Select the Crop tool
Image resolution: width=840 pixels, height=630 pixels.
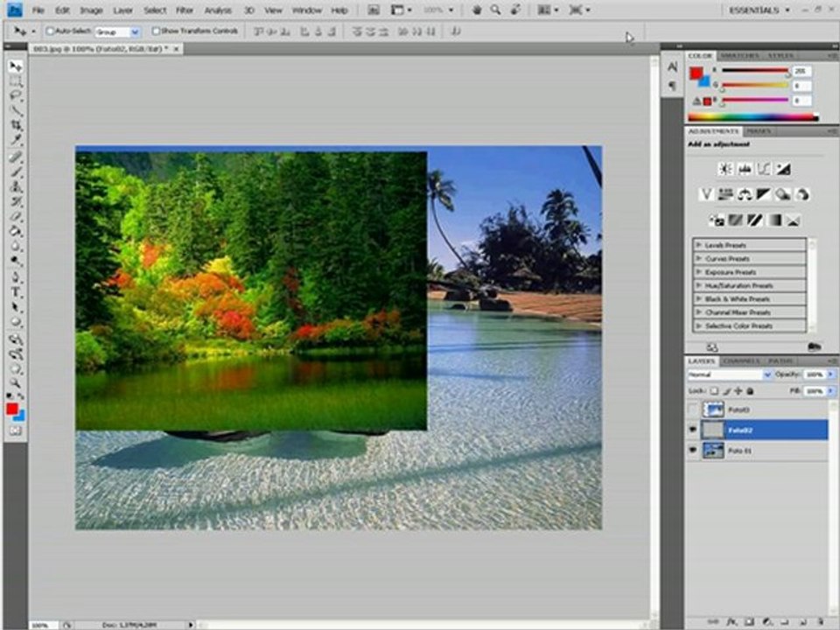[x=16, y=126]
